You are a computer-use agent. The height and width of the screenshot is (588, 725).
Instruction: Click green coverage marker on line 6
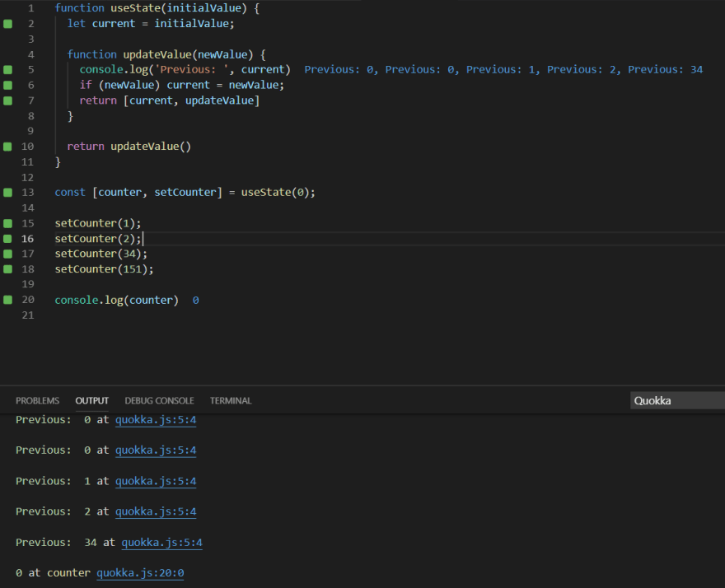pos(8,86)
